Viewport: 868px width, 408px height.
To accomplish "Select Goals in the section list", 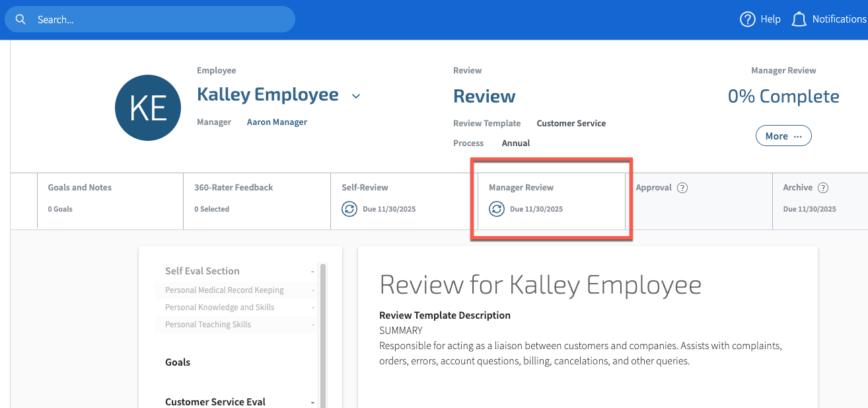I will (178, 362).
